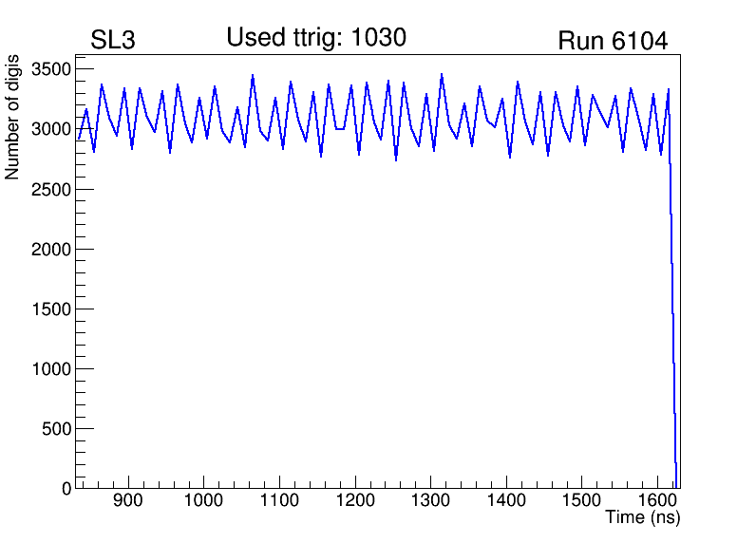Click the SL3 label at top left
This screenshot has height=543, width=756.
pyautogui.click(x=114, y=42)
